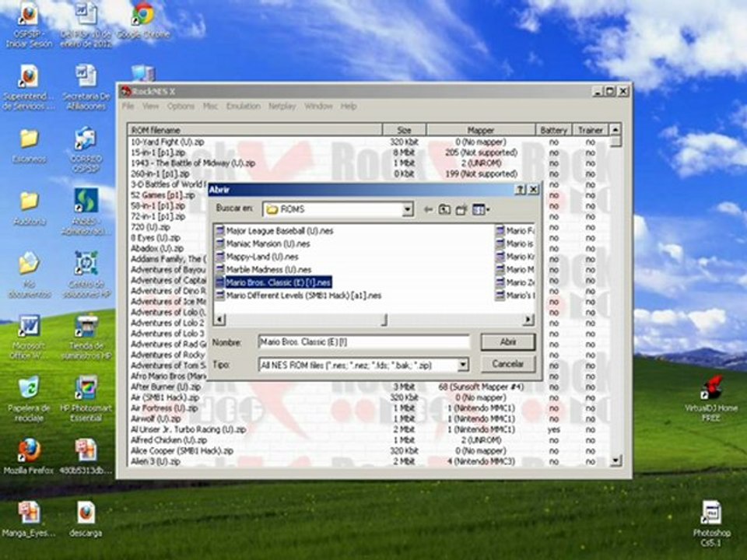Click the Microsoft Office Word desktop icon
Viewport: 747px width, 560px height.
29,337
